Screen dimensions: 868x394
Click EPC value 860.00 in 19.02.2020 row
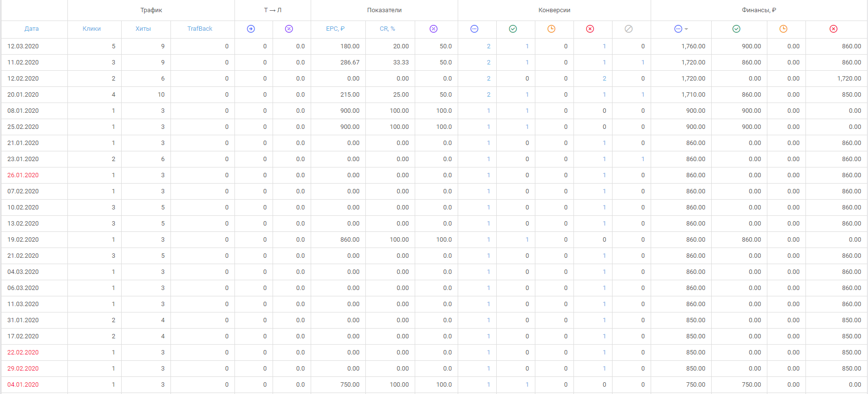point(350,240)
